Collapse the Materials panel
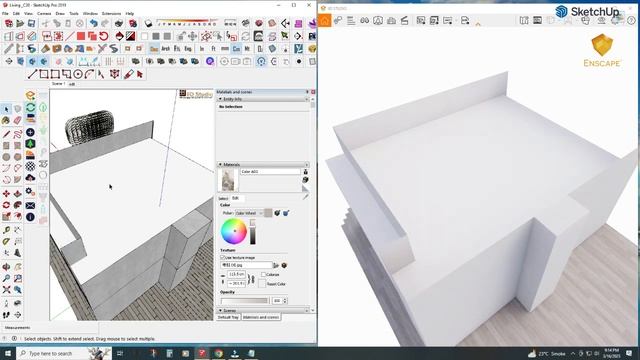This screenshot has height=360, width=640. tap(220, 164)
